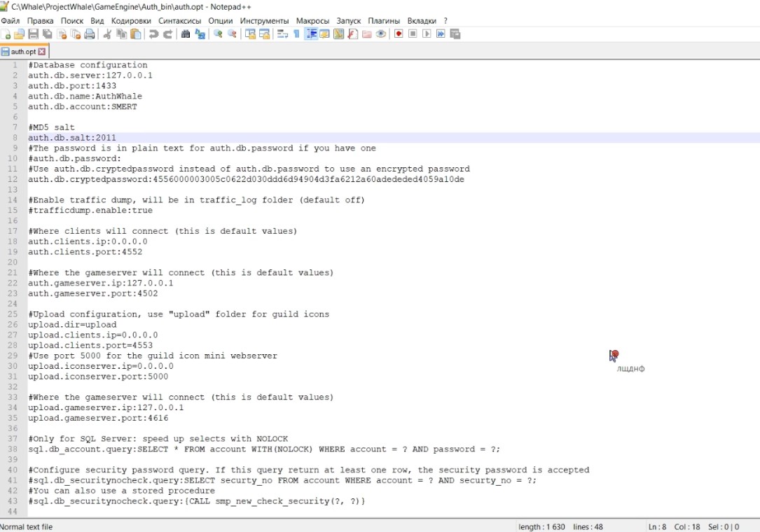Click the Close document toolbar icon
The width and height of the screenshot is (760, 532).
click(62, 34)
